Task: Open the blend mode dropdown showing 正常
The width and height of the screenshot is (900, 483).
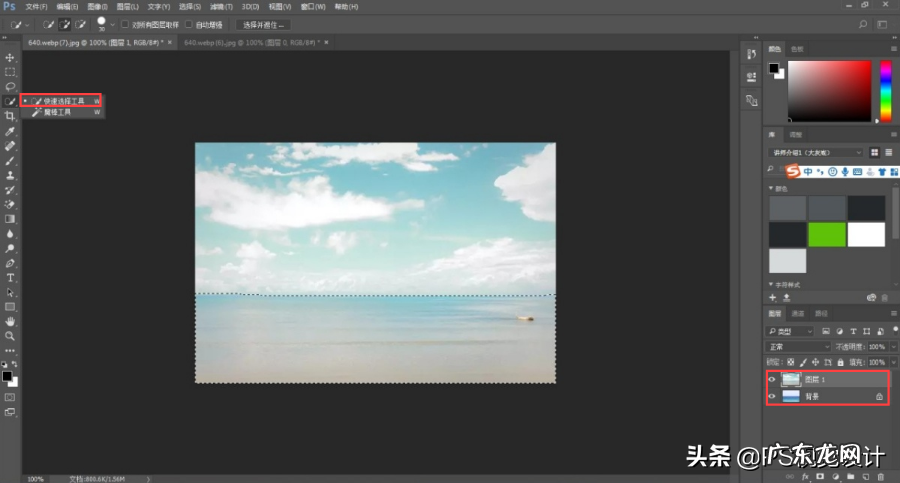Action: 797,346
